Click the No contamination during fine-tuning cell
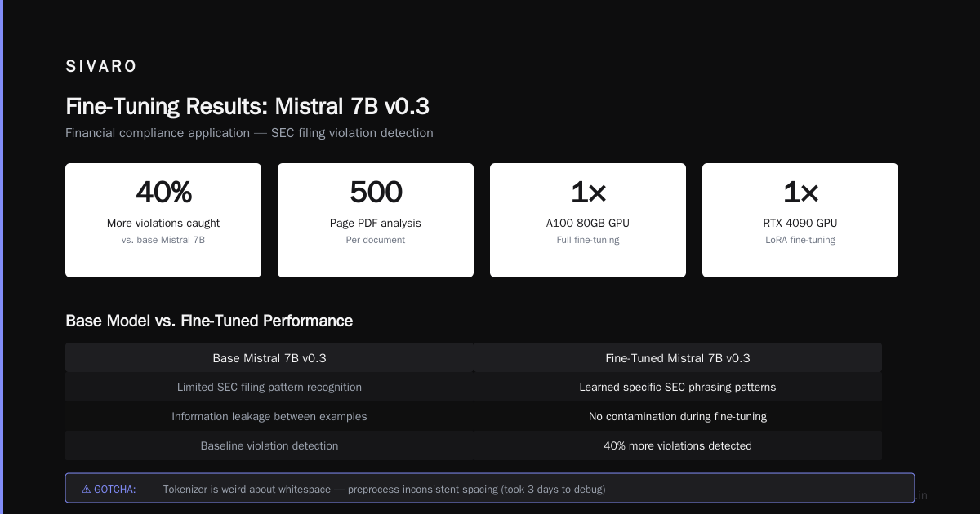 [678, 416]
